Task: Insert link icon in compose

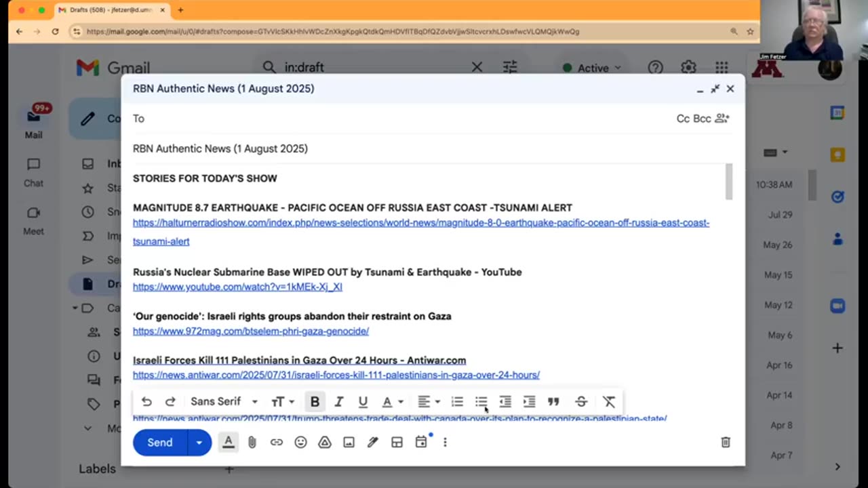Action: click(277, 443)
